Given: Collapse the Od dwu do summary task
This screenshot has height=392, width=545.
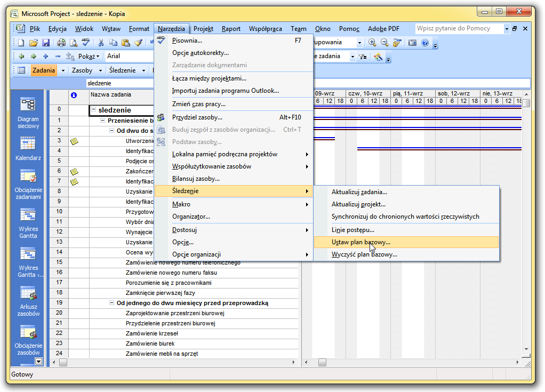Looking at the screenshot, I should 111,130.
